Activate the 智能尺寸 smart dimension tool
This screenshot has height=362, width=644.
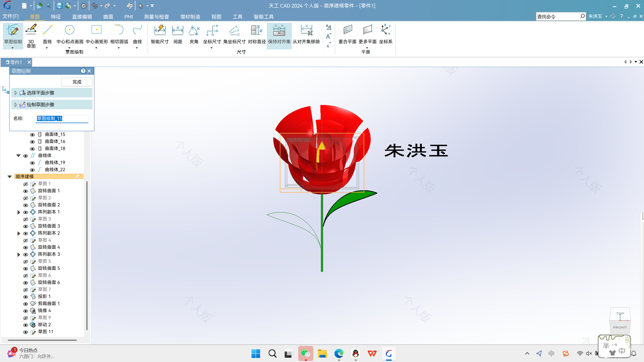click(160, 34)
